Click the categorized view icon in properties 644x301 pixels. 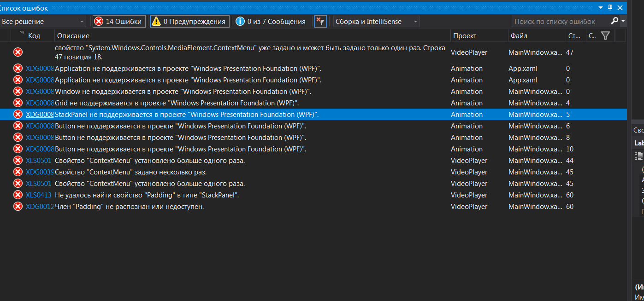tap(639, 156)
